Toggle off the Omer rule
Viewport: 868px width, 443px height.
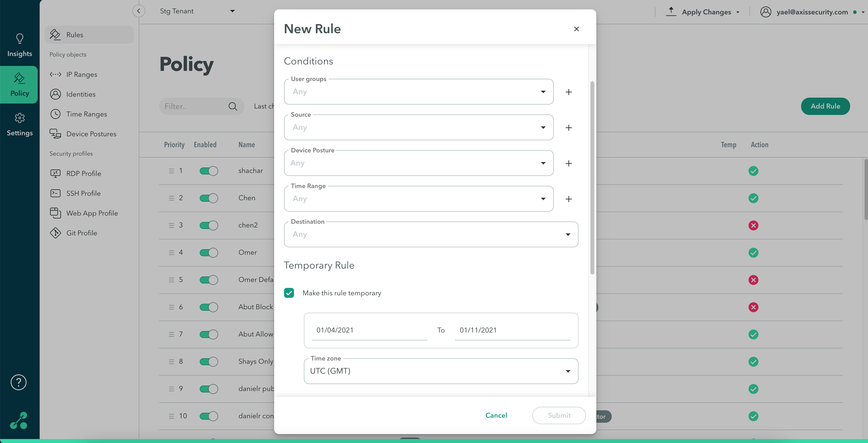(x=209, y=253)
